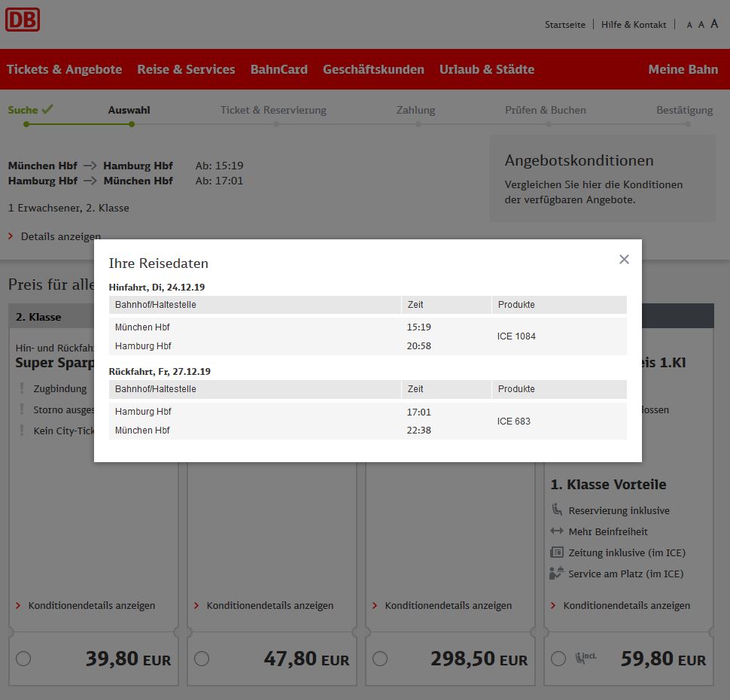Screen dimensions: 730x700
Task: Click the Zeitung inklusive newspaper icon
Action: point(557,552)
